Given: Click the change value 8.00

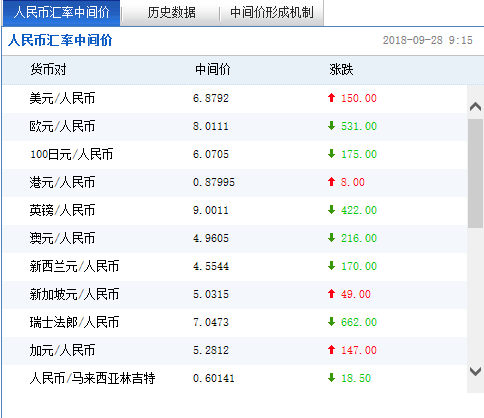Looking at the screenshot, I should [x=353, y=182].
